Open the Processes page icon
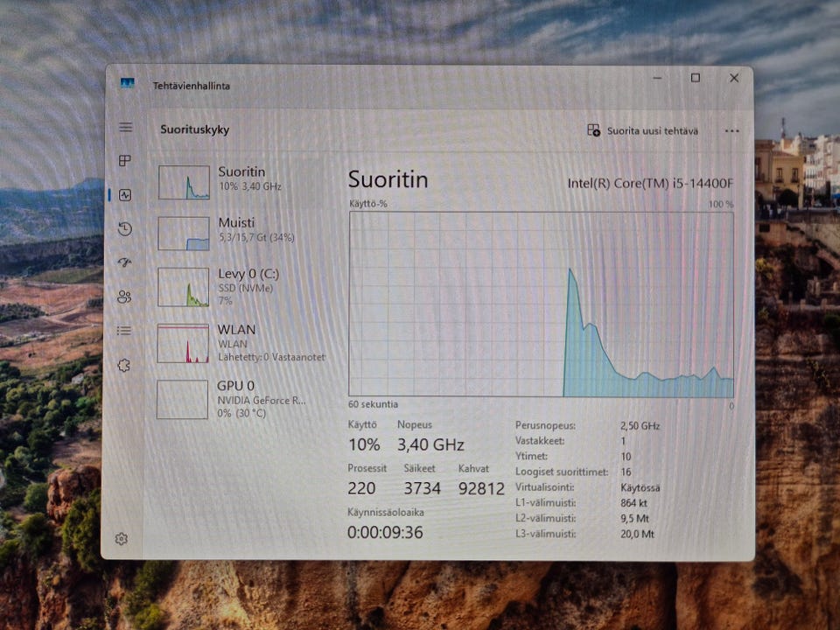The width and height of the screenshot is (840, 630). (125, 161)
